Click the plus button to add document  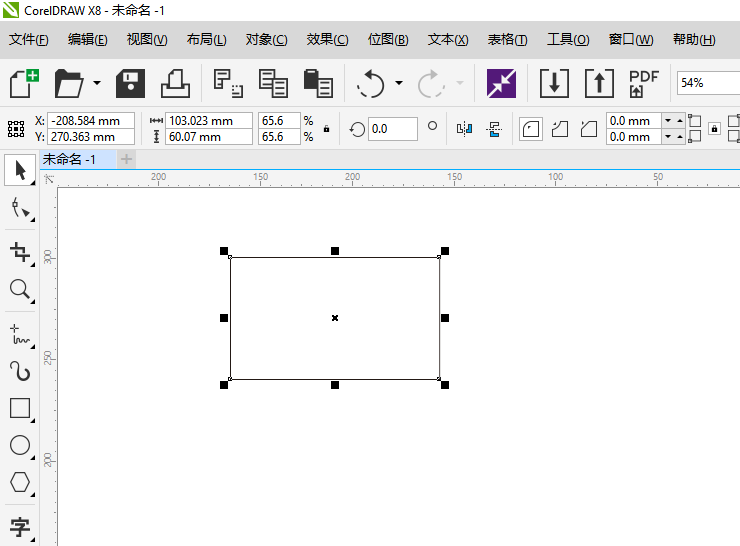[126, 159]
